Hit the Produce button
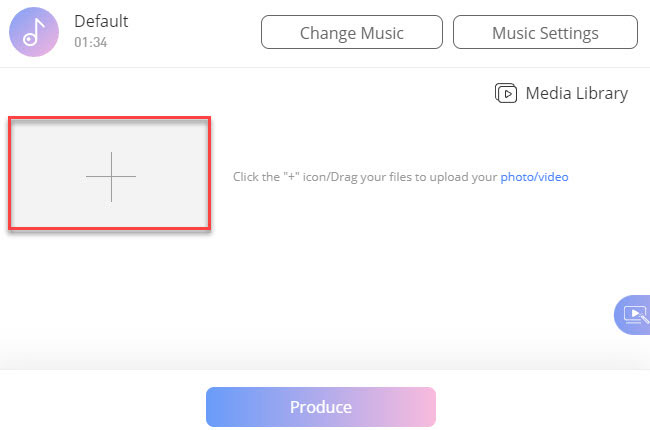Image resolution: width=650 pixels, height=430 pixels. pos(321,407)
